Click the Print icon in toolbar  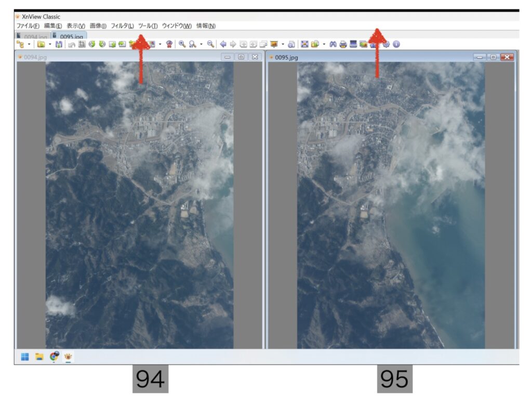343,45
